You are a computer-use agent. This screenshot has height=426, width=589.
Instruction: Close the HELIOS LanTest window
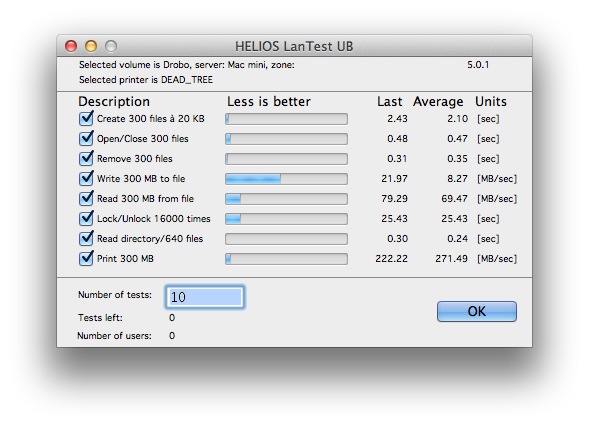pos(71,46)
